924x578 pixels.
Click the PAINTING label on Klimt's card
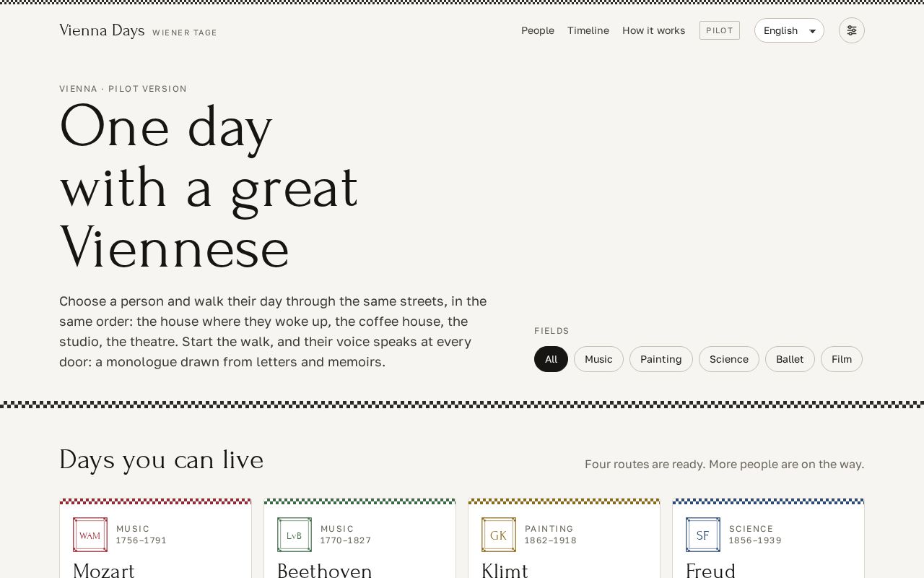[x=549, y=529]
